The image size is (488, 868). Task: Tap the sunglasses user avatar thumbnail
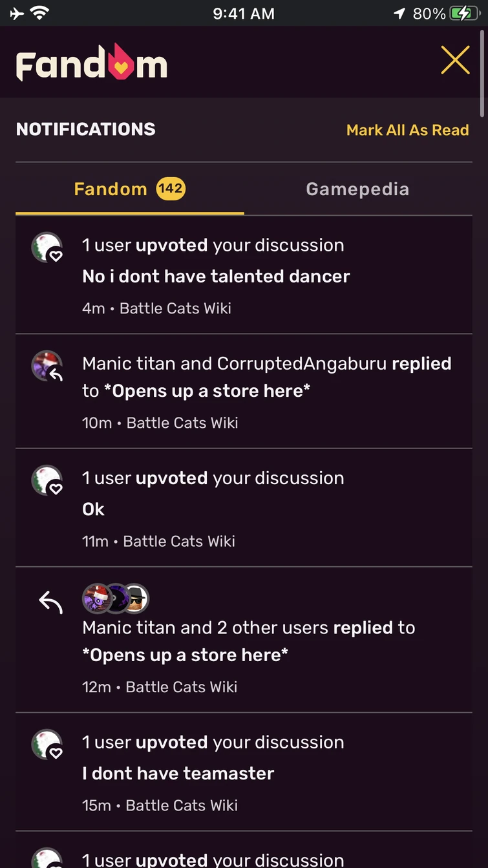(136, 598)
